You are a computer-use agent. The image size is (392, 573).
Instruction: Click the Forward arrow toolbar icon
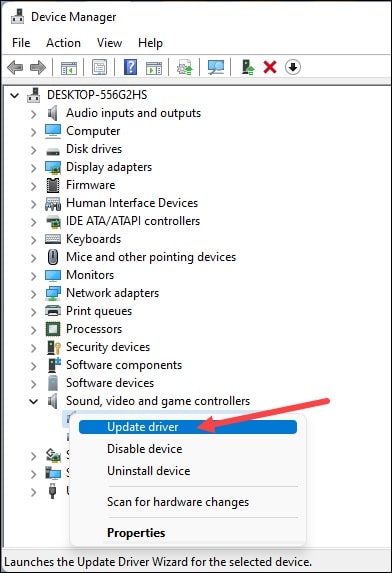point(38,67)
